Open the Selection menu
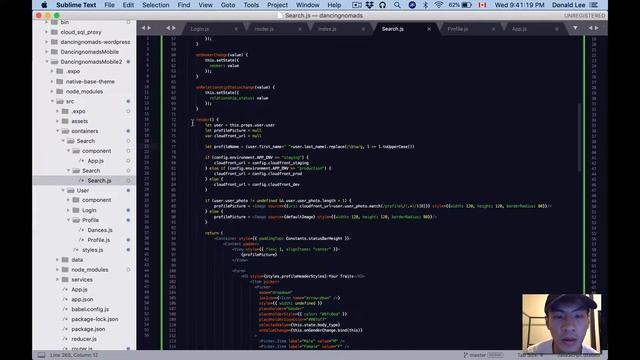Screen dimensions: 640x360 coord(156,5)
